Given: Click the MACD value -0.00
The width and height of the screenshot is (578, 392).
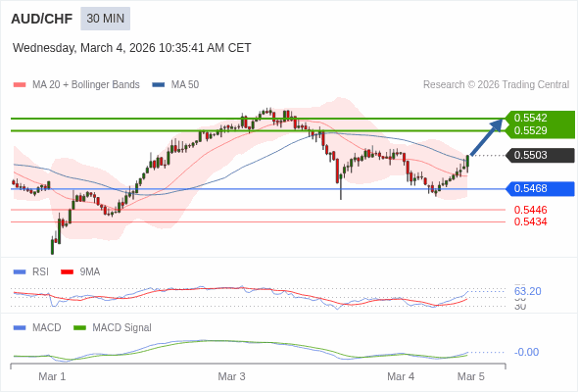Looking at the screenshot, I should click(526, 352).
